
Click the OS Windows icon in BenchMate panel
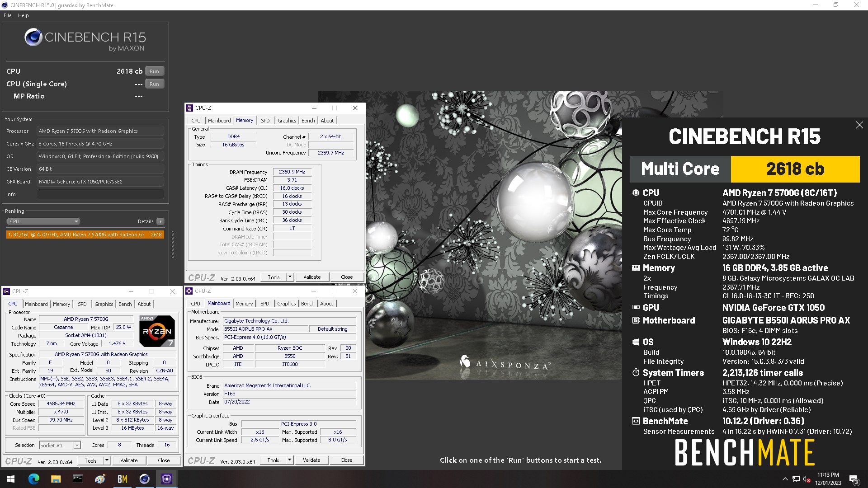[x=636, y=342]
